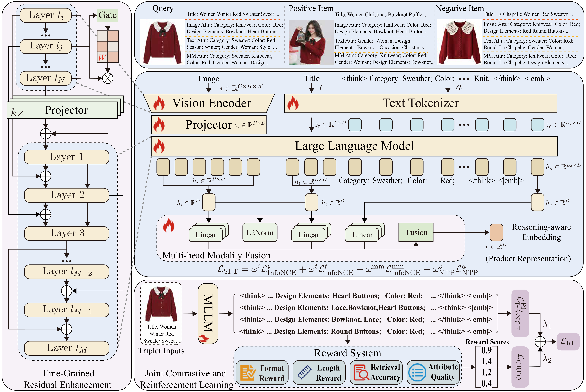
Task: Click the Reward System heading
Action: click(348, 353)
